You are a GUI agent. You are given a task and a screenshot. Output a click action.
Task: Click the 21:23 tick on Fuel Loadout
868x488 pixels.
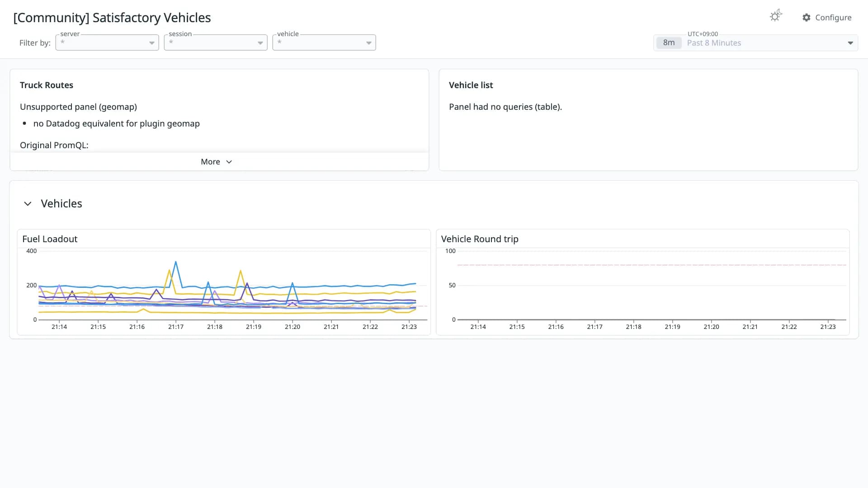tap(409, 327)
